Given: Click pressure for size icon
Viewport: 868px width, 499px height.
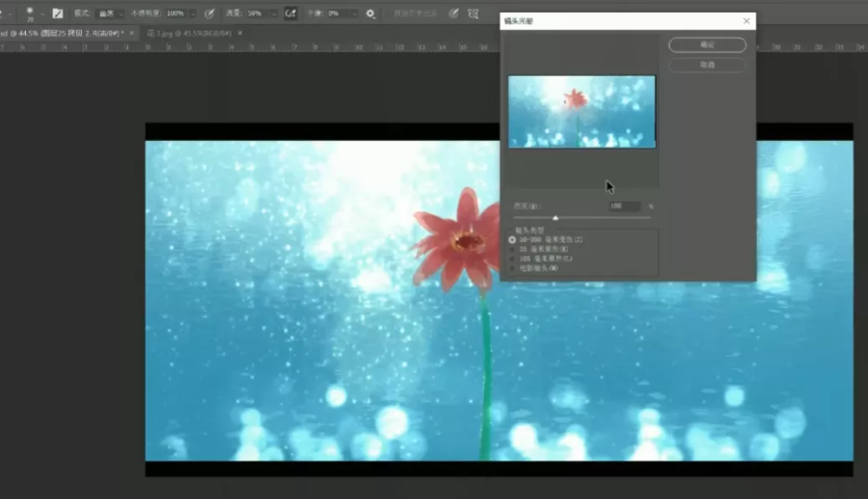Looking at the screenshot, I should [452, 14].
